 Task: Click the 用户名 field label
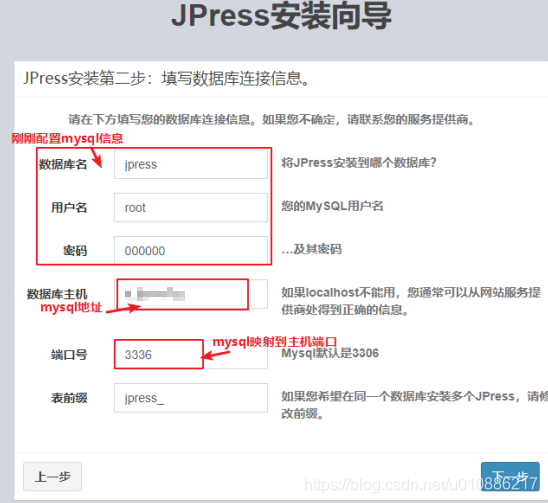tap(69, 208)
